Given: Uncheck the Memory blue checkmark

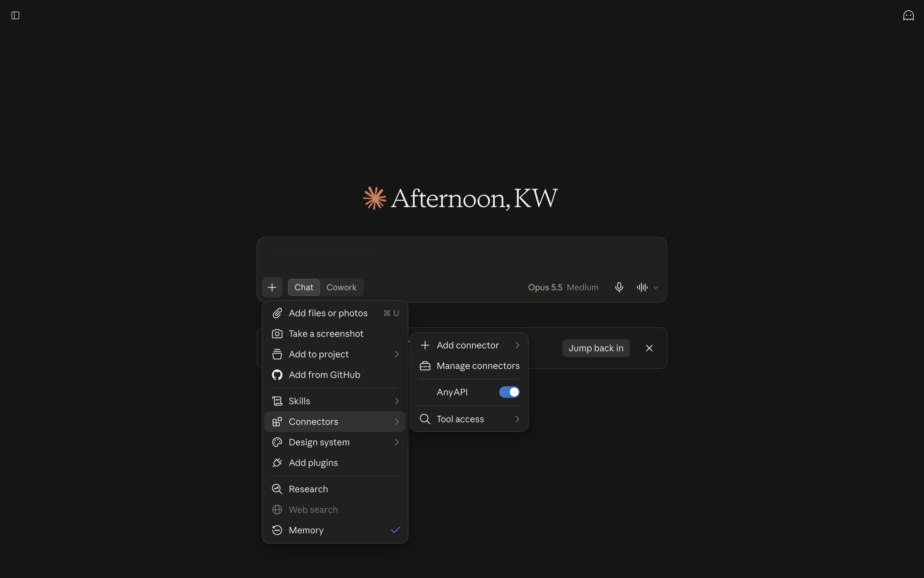Looking at the screenshot, I should pos(396,530).
